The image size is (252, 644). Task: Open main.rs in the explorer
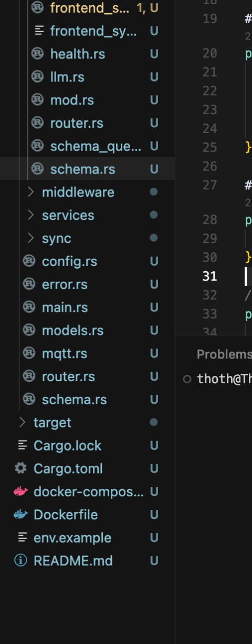tap(65, 308)
